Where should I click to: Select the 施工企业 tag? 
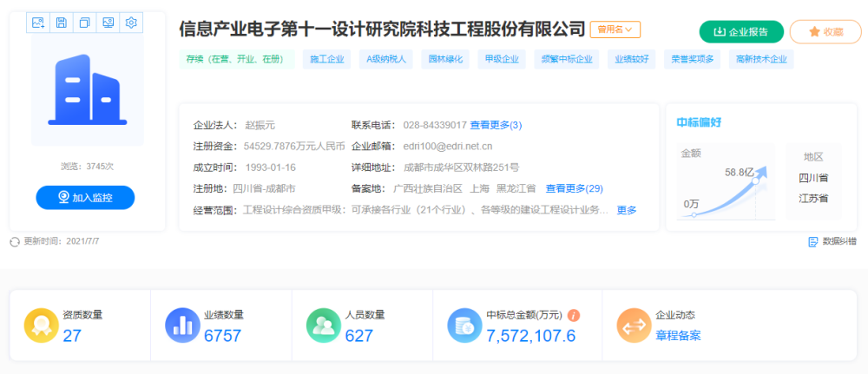tap(326, 60)
